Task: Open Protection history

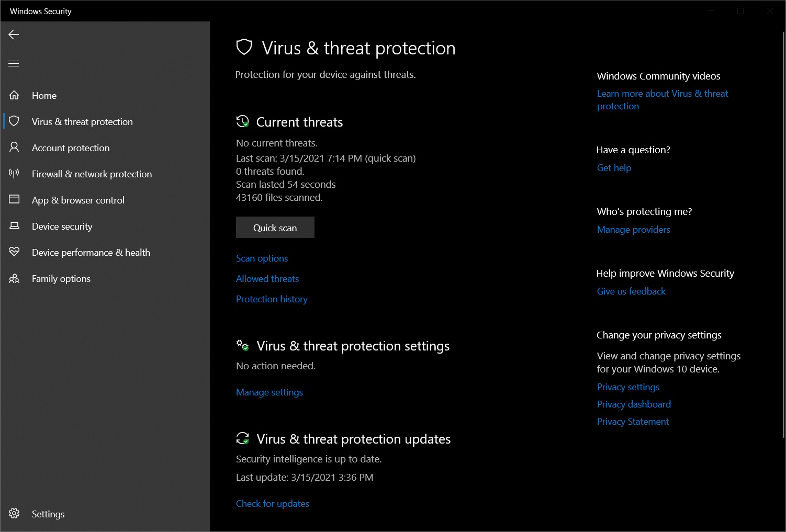Action: point(272,299)
